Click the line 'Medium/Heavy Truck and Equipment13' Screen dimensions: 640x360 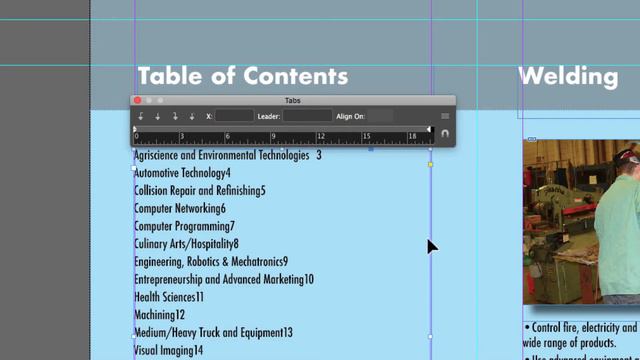tap(213, 333)
